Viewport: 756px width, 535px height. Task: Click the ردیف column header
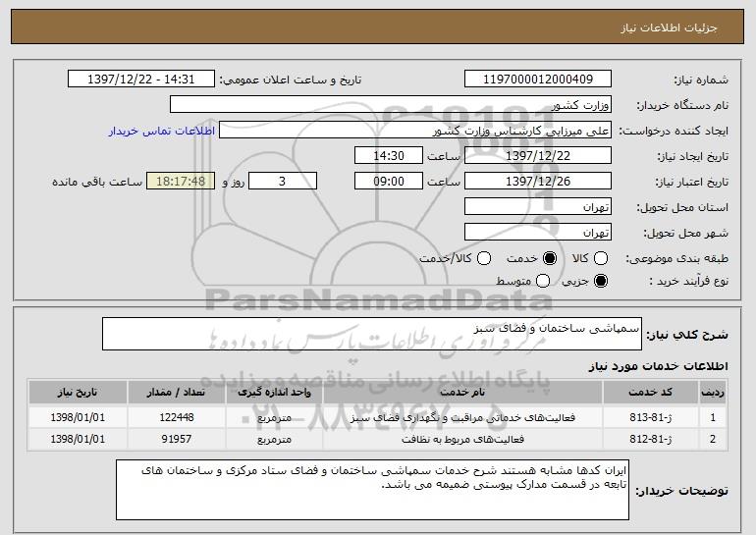coord(713,393)
